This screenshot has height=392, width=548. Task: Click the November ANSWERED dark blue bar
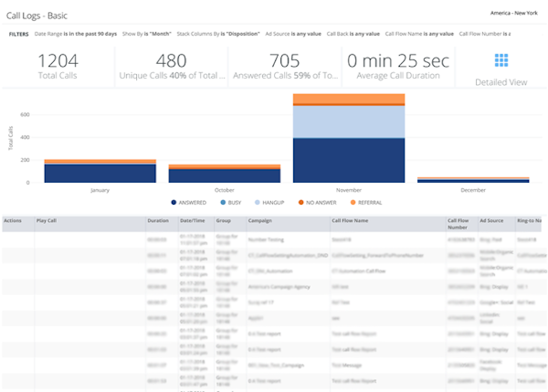click(x=348, y=160)
